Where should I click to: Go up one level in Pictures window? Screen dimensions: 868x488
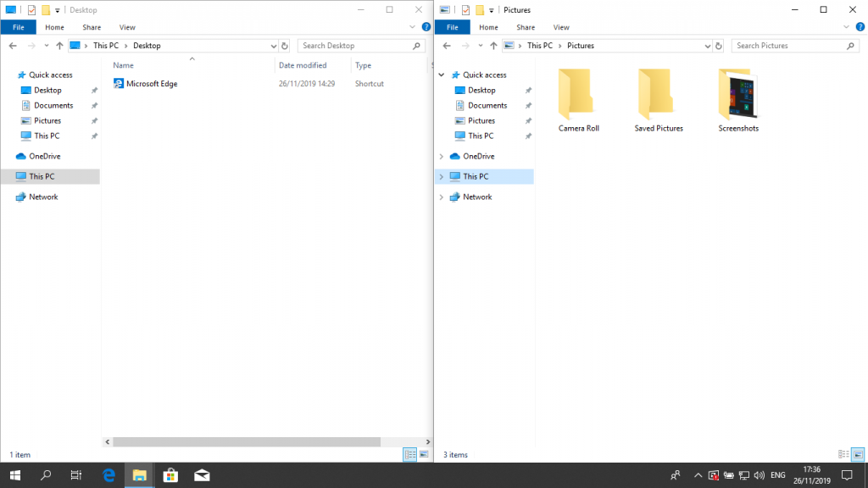493,46
